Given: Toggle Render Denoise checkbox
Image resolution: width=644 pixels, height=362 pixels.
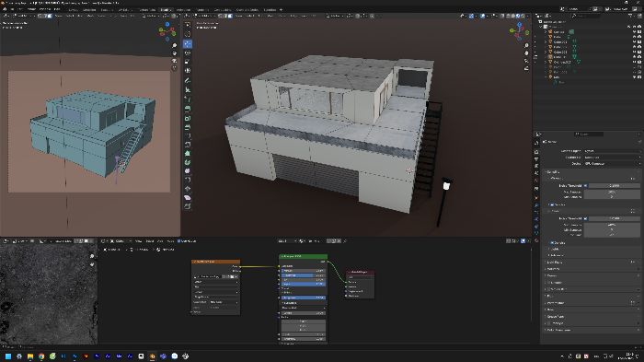Looking at the screenshot, I should [x=552, y=242].
